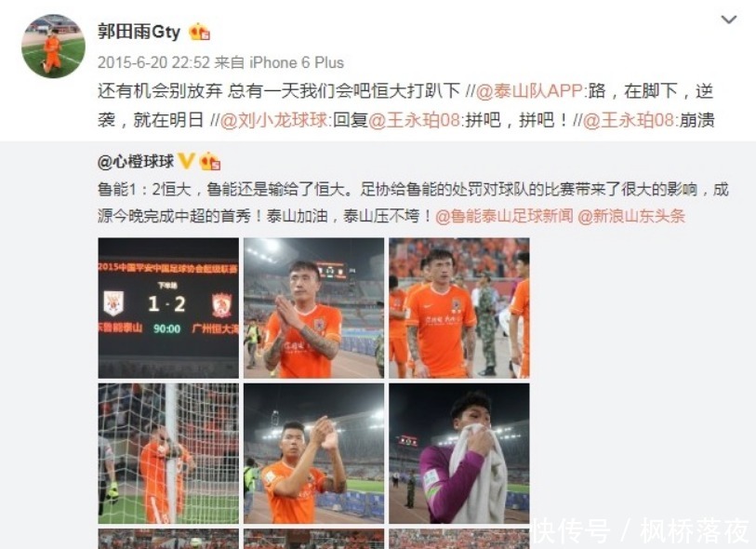Open the photo of player with hands pressed together
The width and height of the screenshot is (756, 549).
coord(314,308)
